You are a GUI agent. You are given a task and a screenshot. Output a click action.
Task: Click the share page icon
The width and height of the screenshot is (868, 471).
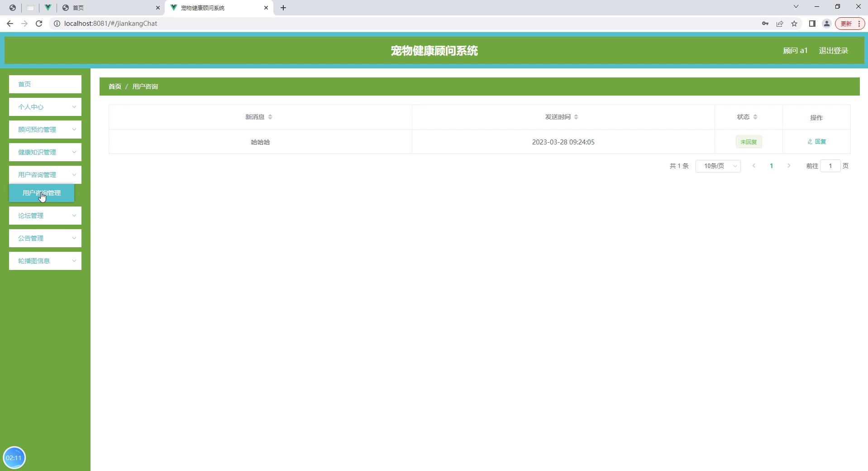pyautogui.click(x=780, y=24)
